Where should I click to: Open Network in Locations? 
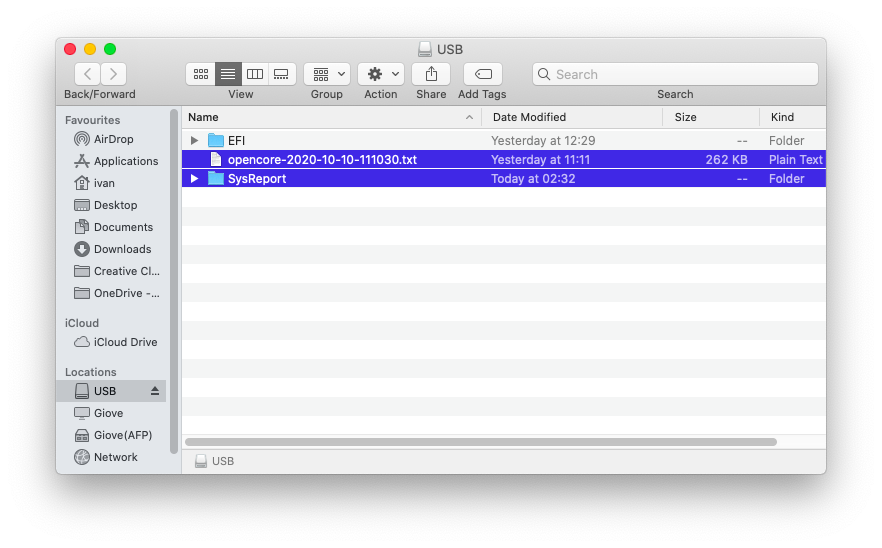coord(106,457)
